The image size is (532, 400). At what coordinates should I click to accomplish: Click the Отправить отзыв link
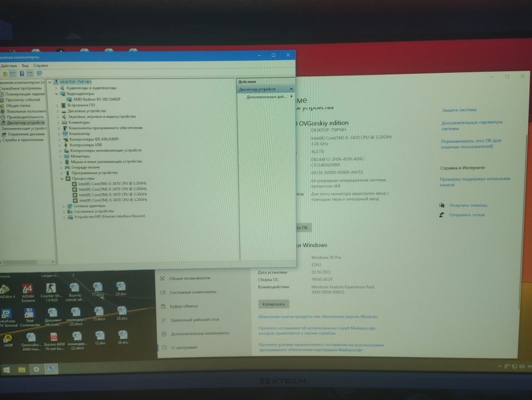tap(467, 215)
